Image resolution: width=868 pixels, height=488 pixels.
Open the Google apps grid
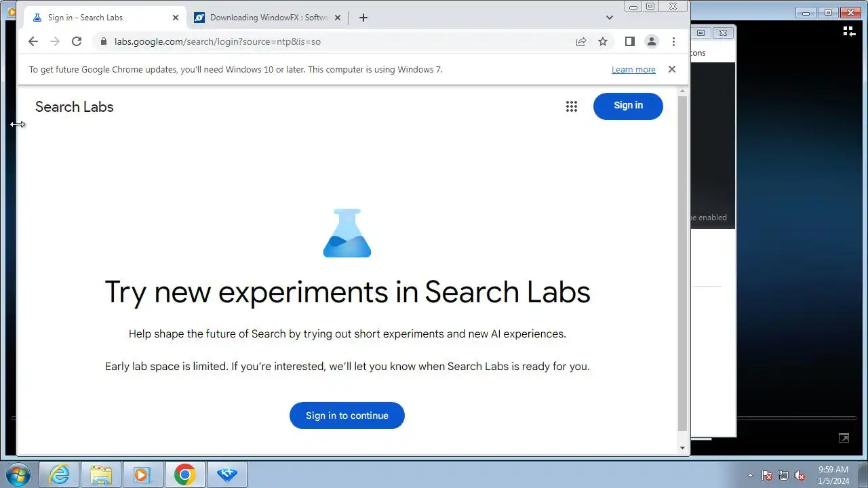pyautogui.click(x=572, y=106)
